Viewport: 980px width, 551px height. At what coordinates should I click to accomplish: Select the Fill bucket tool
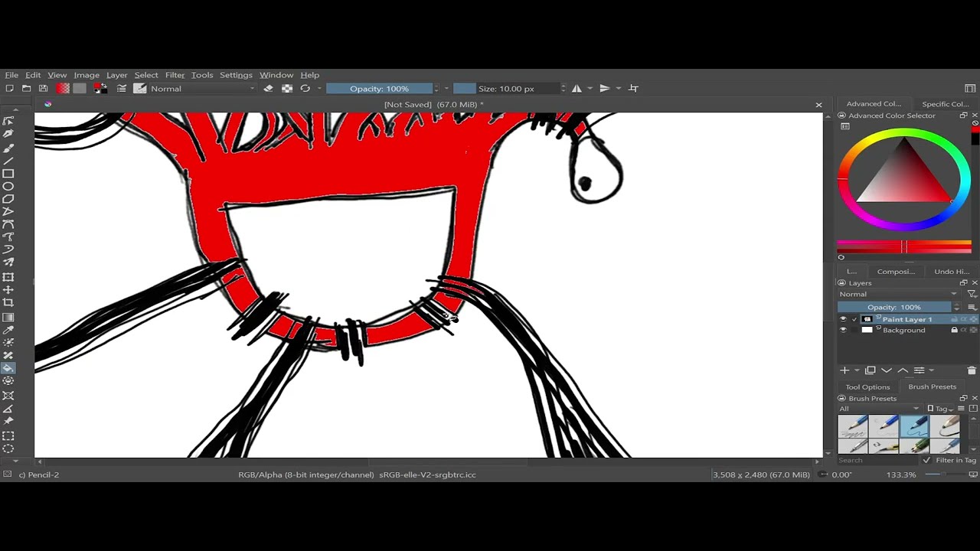click(8, 369)
